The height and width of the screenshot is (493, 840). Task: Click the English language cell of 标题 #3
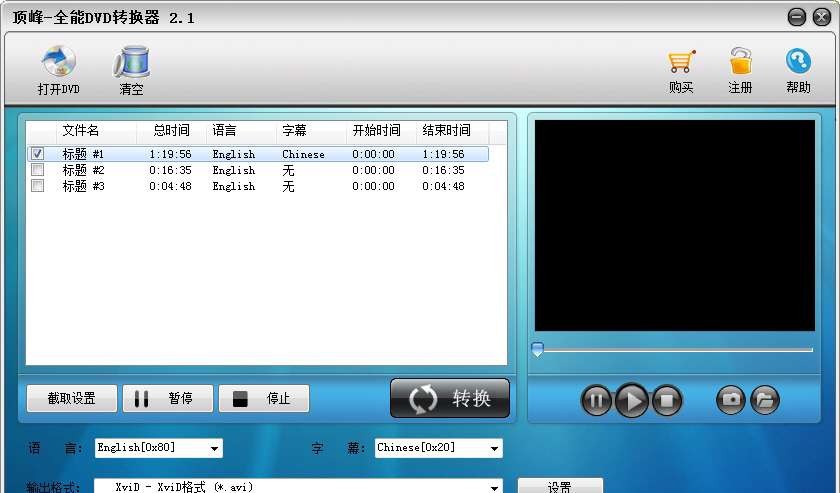(234, 186)
